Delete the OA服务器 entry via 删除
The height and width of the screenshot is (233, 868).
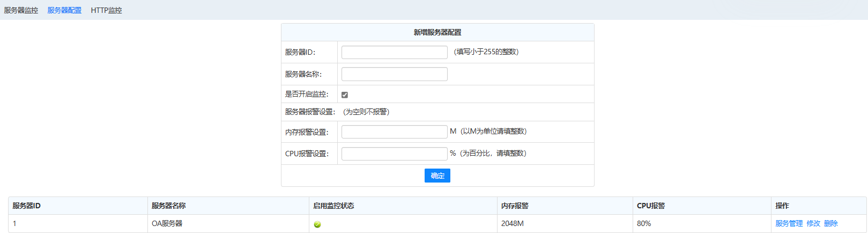pyautogui.click(x=830, y=223)
